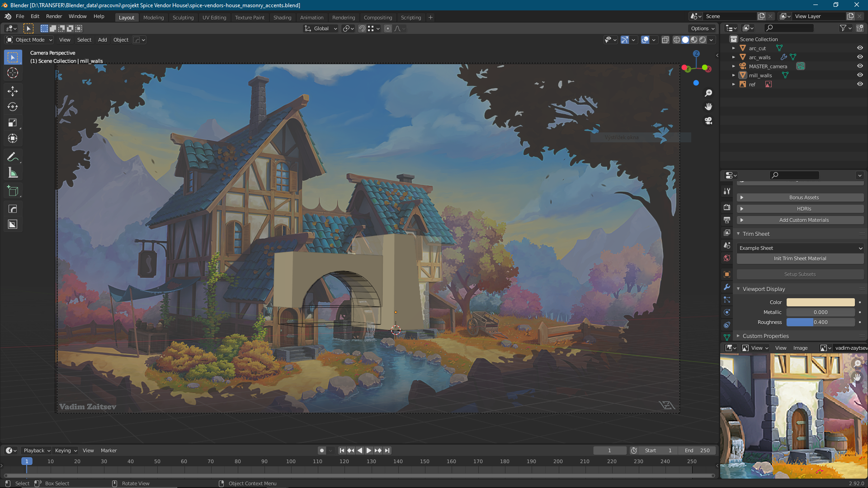868x488 pixels.
Task: Open the Object Mode dropdown
Action: coord(30,40)
